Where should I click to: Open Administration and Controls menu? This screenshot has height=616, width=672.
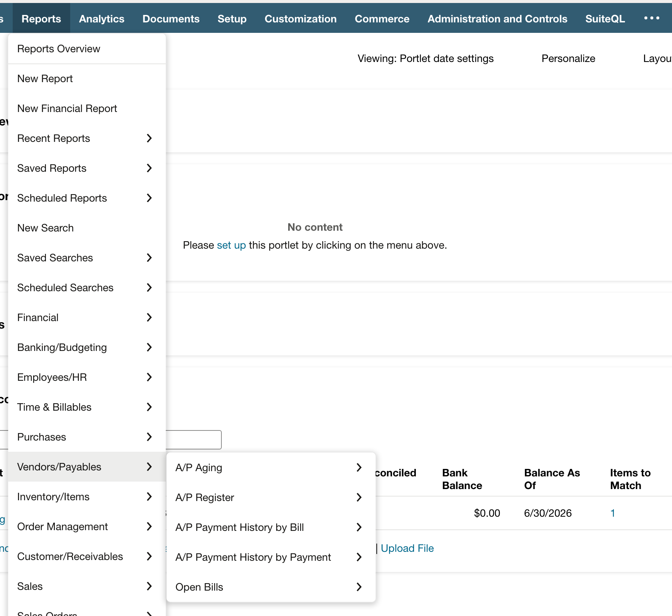coord(497,19)
